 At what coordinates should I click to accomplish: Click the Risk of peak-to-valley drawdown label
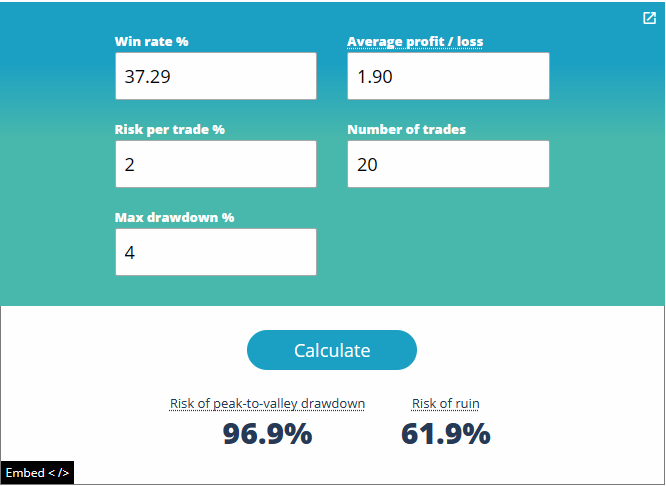pos(267,404)
